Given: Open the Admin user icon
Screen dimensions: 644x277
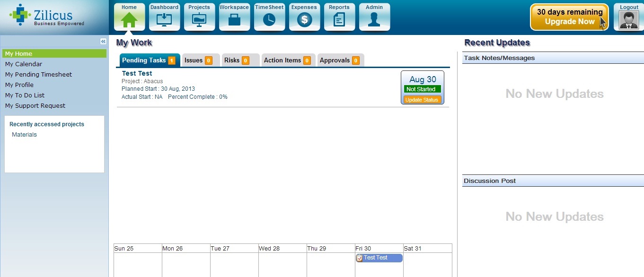Looking at the screenshot, I should [x=374, y=20].
